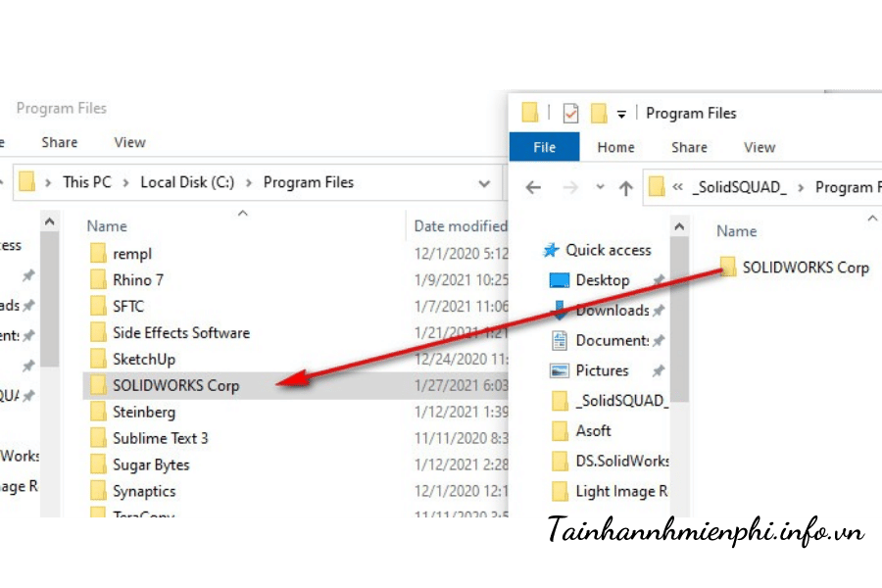This screenshot has width=882, height=588.
Task: Select SOLIDWORKS Corp folder in right window
Action: point(805,267)
